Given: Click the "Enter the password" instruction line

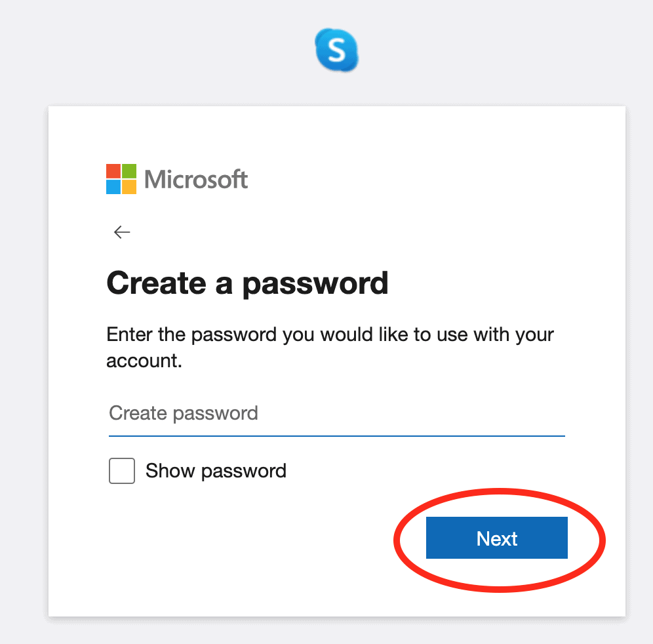Looking at the screenshot, I should (330, 335).
